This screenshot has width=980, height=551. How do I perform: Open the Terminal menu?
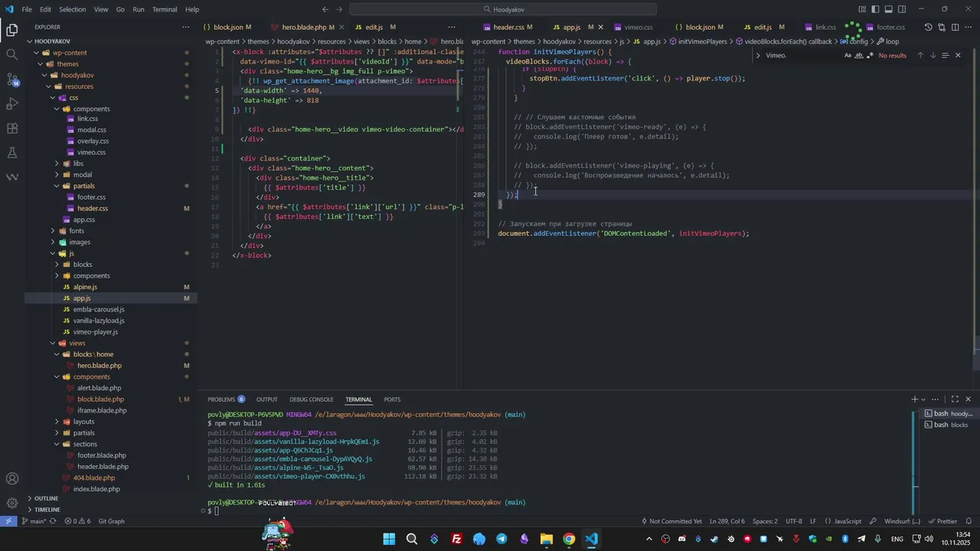tap(165, 9)
